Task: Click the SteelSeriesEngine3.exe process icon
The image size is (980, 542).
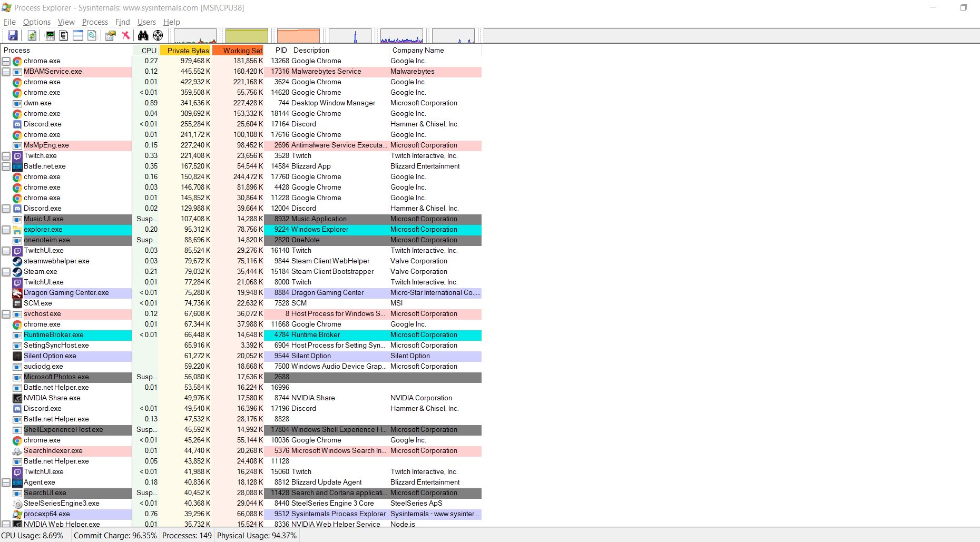Action: pos(17,504)
